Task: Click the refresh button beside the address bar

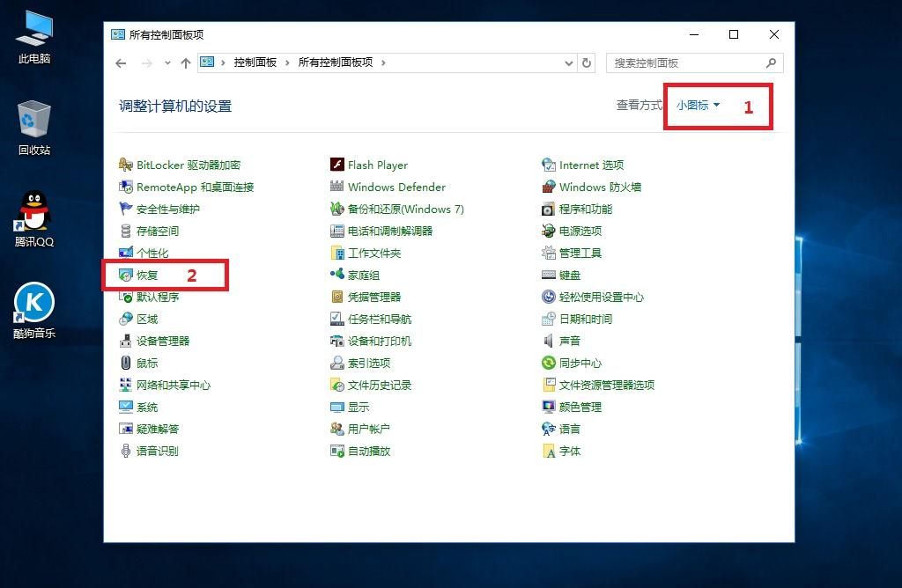Action: pos(587,62)
